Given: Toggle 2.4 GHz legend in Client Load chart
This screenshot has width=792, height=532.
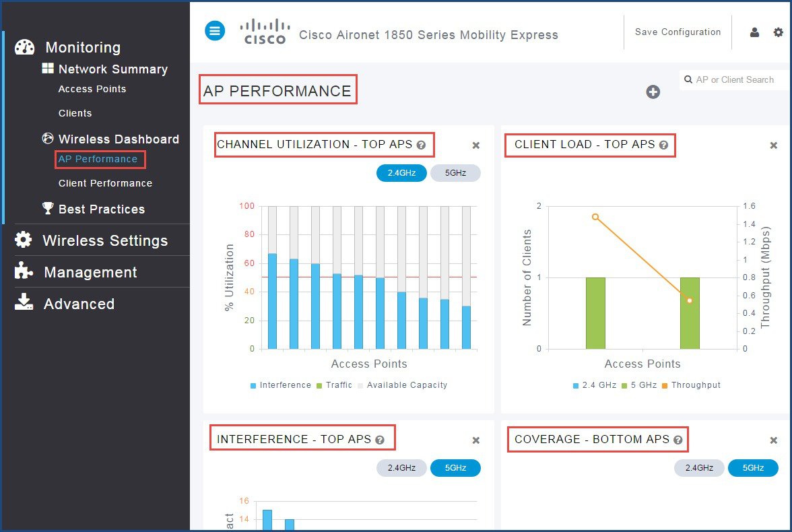Looking at the screenshot, I should (x=595, y=385).
